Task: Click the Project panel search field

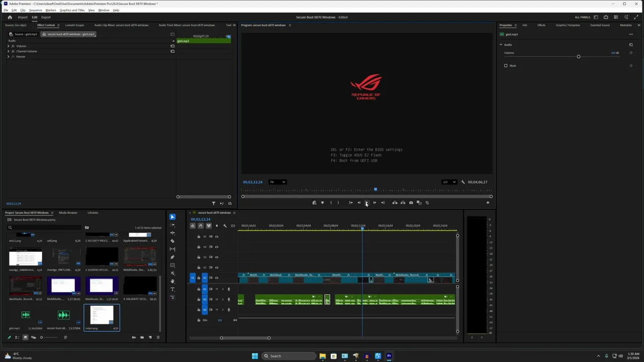Action: (x=44, y=227)
